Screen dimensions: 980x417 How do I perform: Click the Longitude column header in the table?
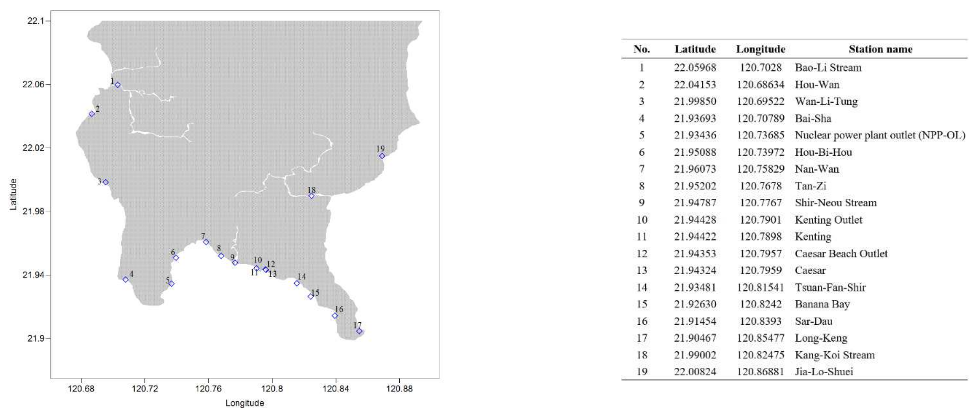[760, 49]
